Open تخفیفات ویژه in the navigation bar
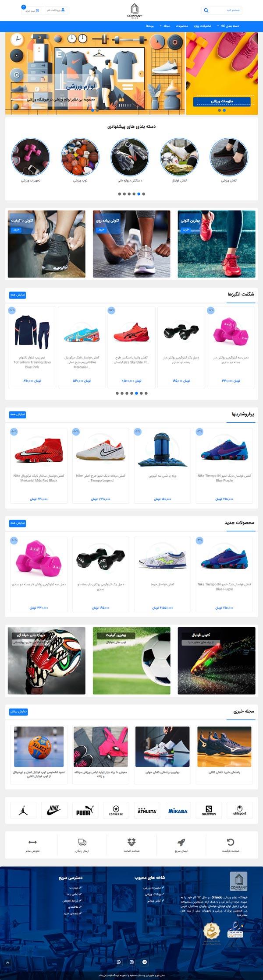The image size is (263, 980). (x=203, y=26)
